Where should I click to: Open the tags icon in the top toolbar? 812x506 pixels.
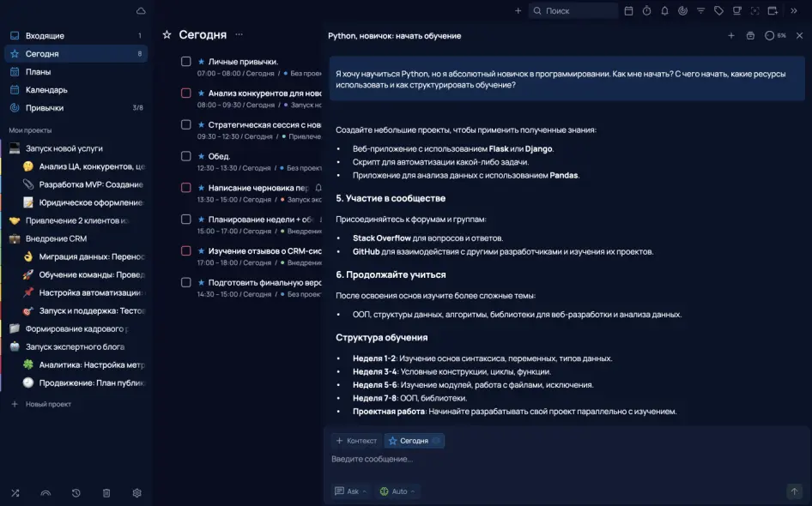pos(718,11)
